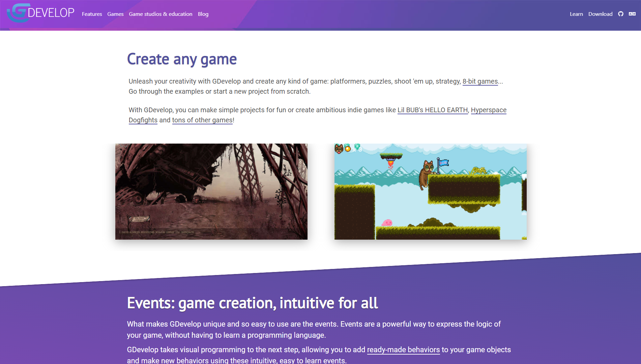Go to the Games page
641x364 pixels.
115,14
